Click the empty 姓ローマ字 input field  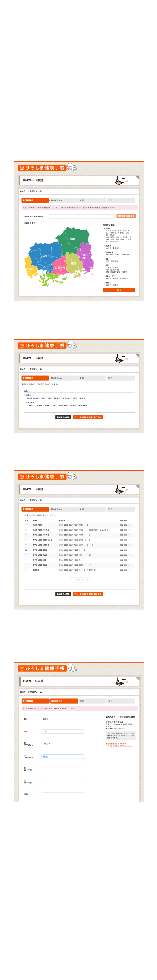tap(63, 769)
